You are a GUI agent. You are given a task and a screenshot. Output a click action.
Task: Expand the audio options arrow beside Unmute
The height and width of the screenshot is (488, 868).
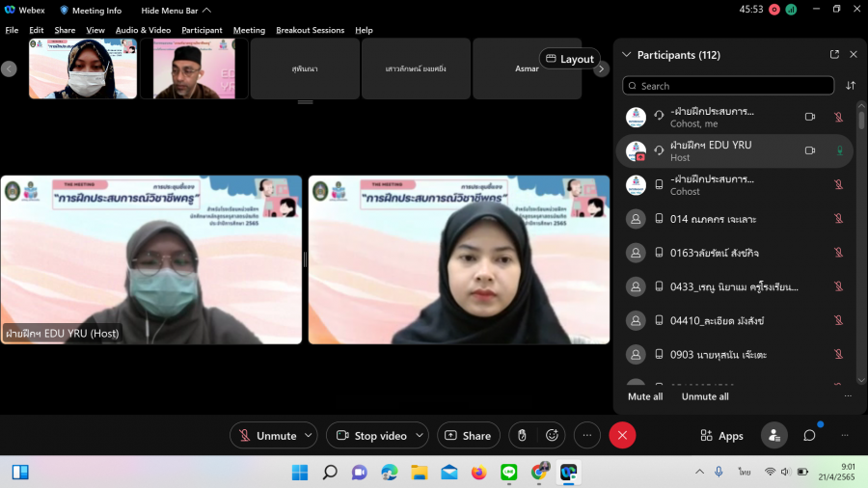tap(309, 436)
